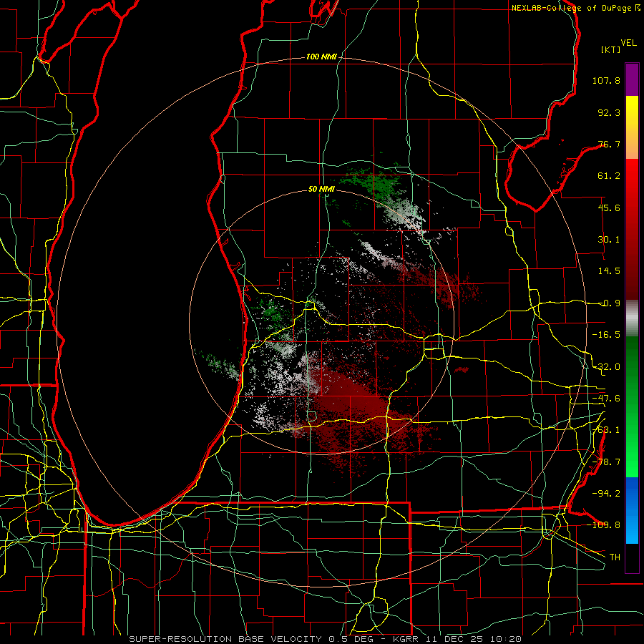Click the [KT] units label
This screenshot has height=644, width=644.
pyautogui.click(x=611, y=49)
